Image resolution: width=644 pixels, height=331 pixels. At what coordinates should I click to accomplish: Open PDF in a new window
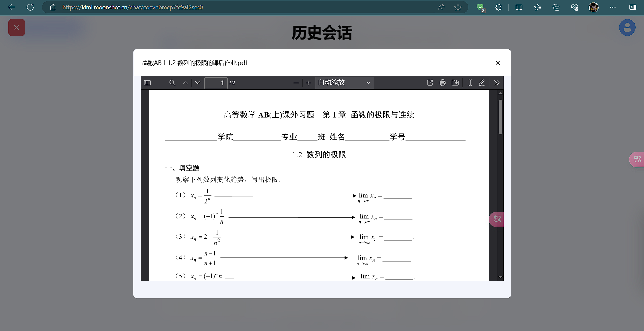(430, 83)
